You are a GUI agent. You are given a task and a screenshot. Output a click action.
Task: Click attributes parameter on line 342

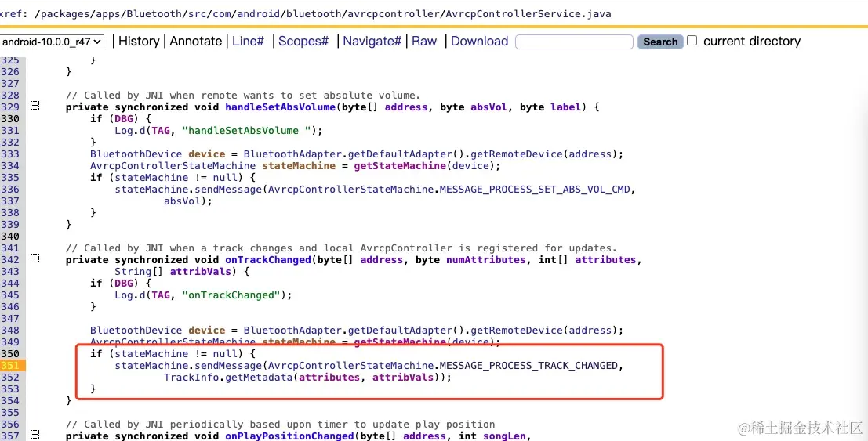(605, 259)
